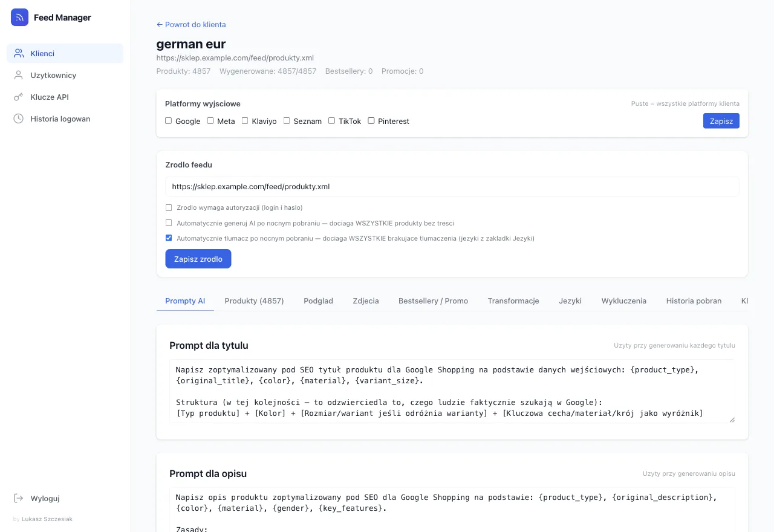Click the Klucze API key icon
Screen dimensions: 774x532
(x=19, y=97)
